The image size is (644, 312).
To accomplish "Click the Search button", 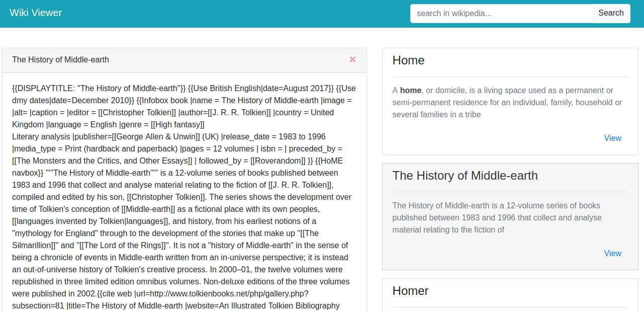I will [611, 13].
